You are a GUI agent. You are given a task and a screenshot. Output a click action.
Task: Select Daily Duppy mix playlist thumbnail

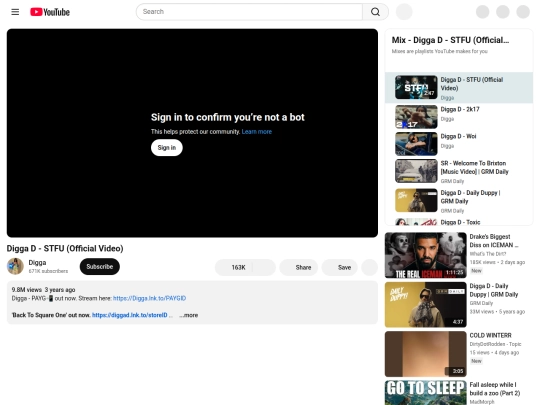[416, 200]
